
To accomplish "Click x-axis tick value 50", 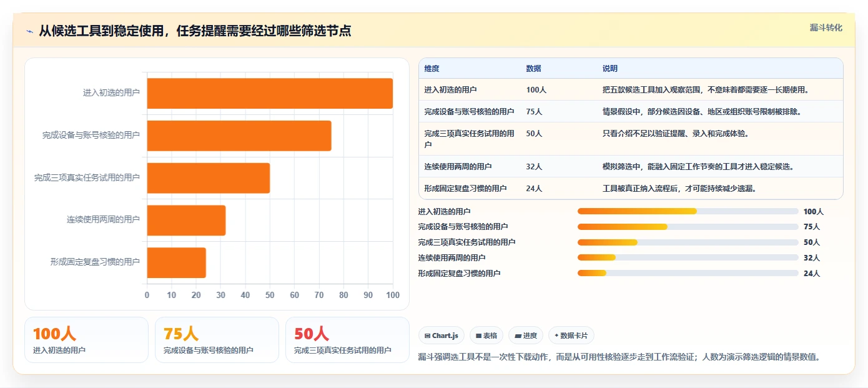I will (x=270, y=296).
